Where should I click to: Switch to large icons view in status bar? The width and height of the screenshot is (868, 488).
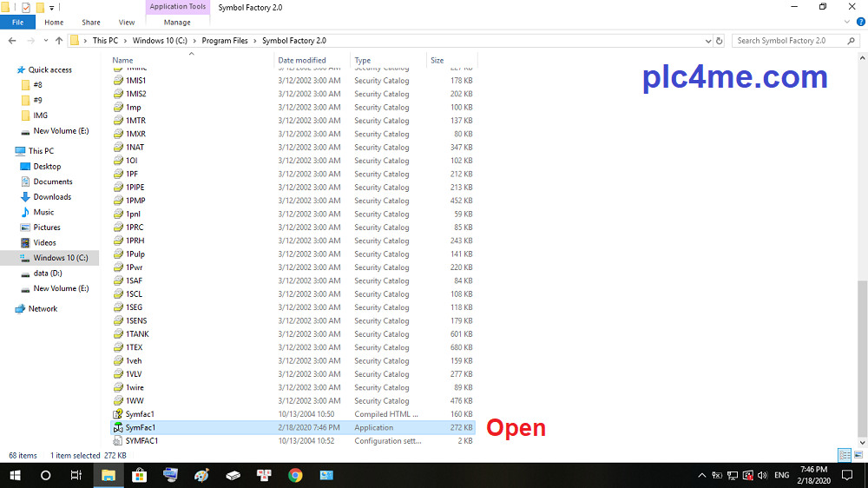point(858,455)
